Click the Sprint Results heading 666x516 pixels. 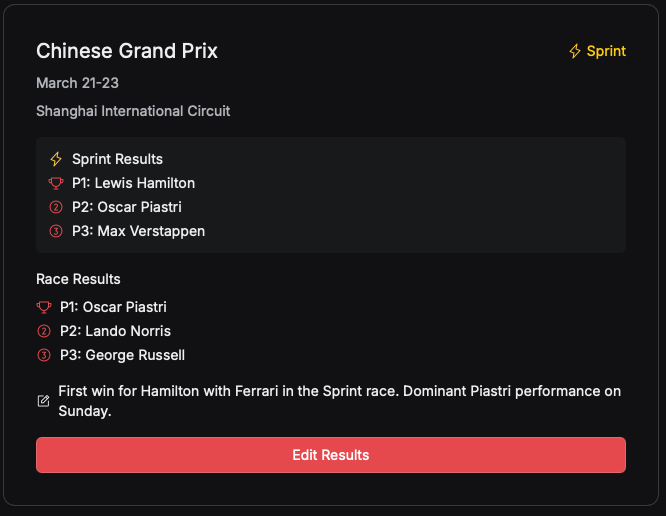pos(117,159)
